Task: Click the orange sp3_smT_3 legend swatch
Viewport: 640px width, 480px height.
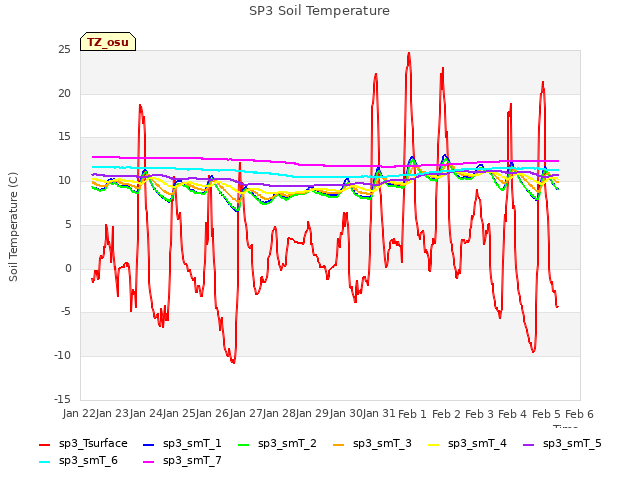Action: tap(339, 444)
